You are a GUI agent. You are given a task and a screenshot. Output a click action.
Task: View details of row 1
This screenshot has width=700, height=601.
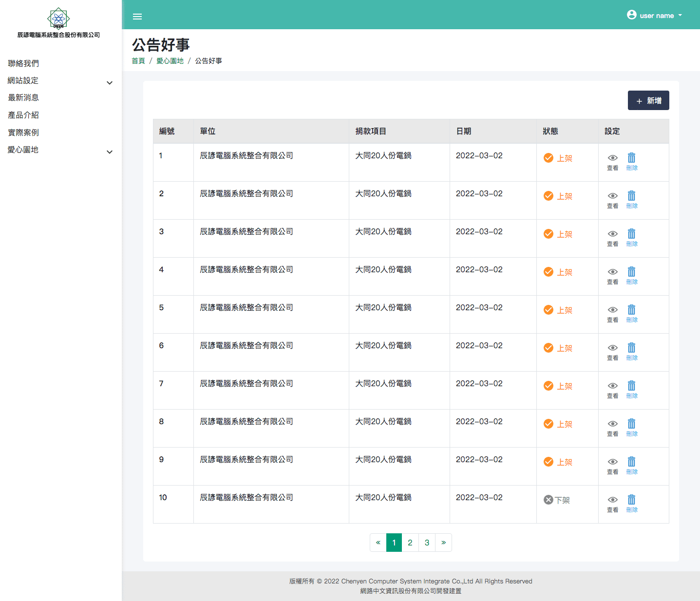(613, 162)
